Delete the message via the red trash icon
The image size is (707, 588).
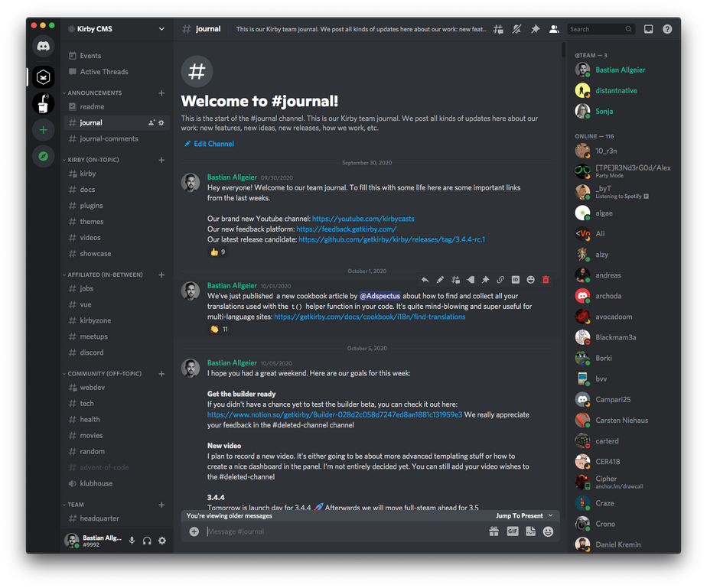pyautogui.click(x=545, y=279)
